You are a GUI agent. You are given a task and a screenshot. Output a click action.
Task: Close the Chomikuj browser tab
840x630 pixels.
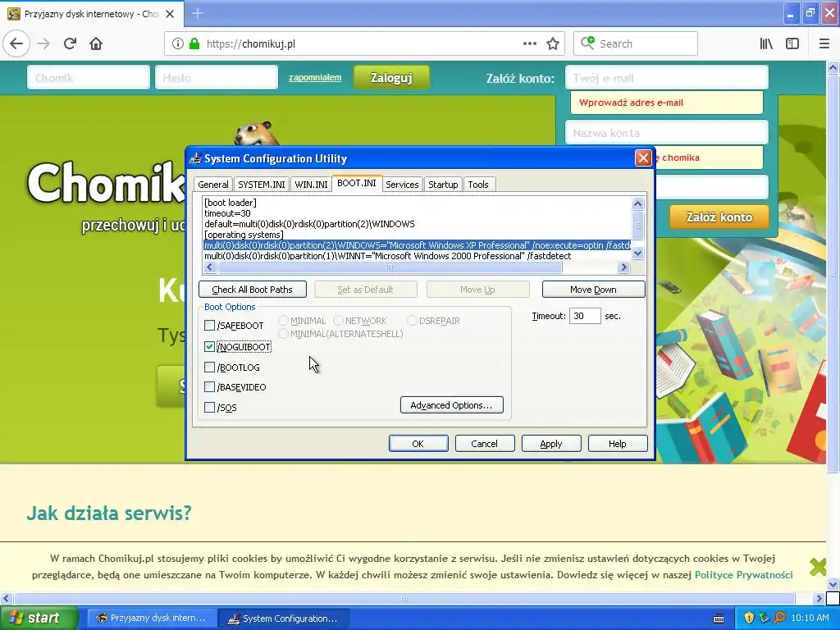pos(170,14)
